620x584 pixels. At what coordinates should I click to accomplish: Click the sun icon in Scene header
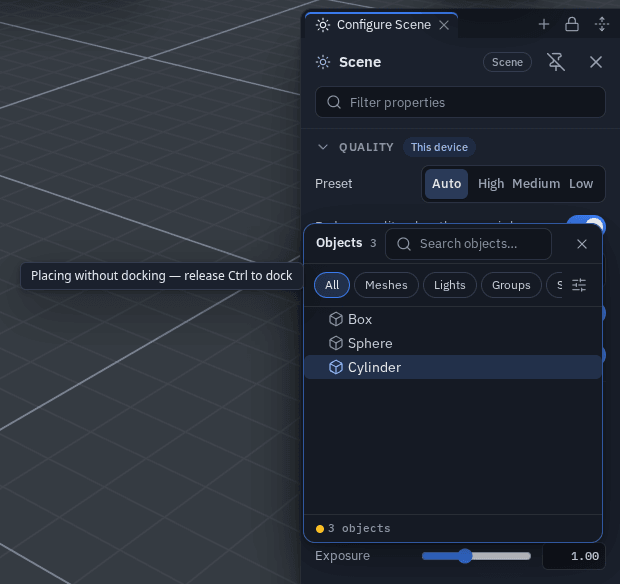point(323,62)
